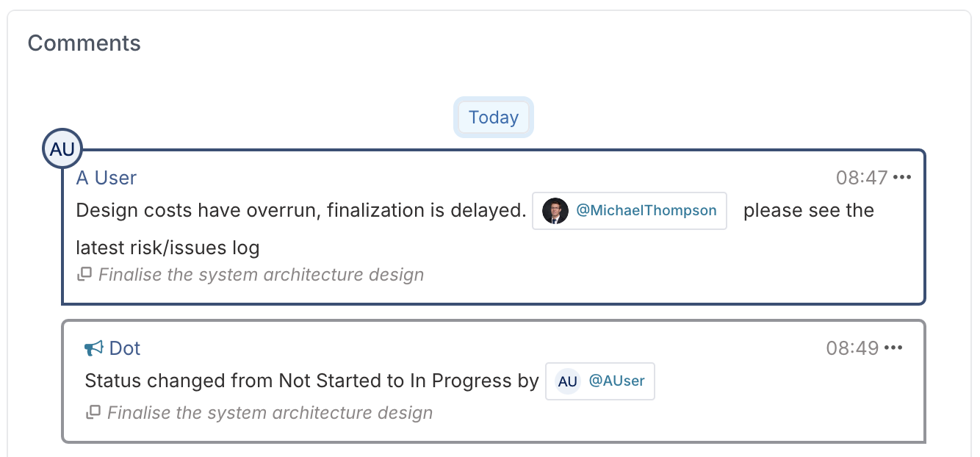Screen dimensions: 980x457
Task: Select the 'Design costs have overrun' comment text
Action: (301, 211)
